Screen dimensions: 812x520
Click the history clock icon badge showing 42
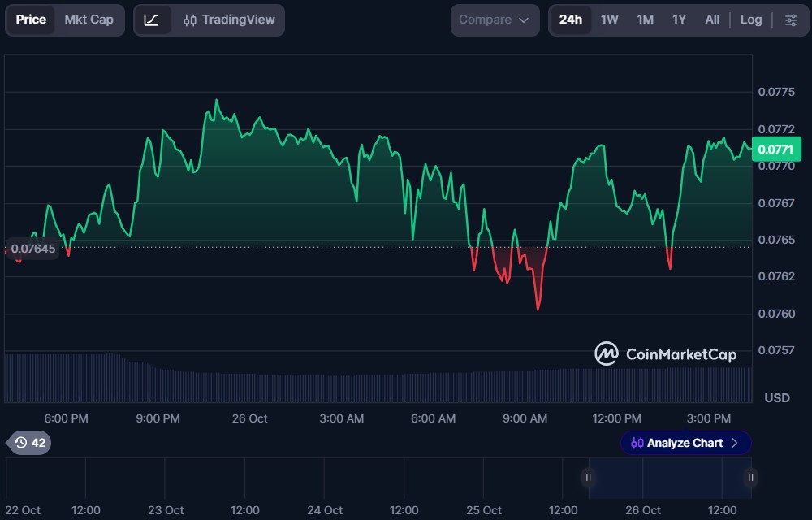29,443
